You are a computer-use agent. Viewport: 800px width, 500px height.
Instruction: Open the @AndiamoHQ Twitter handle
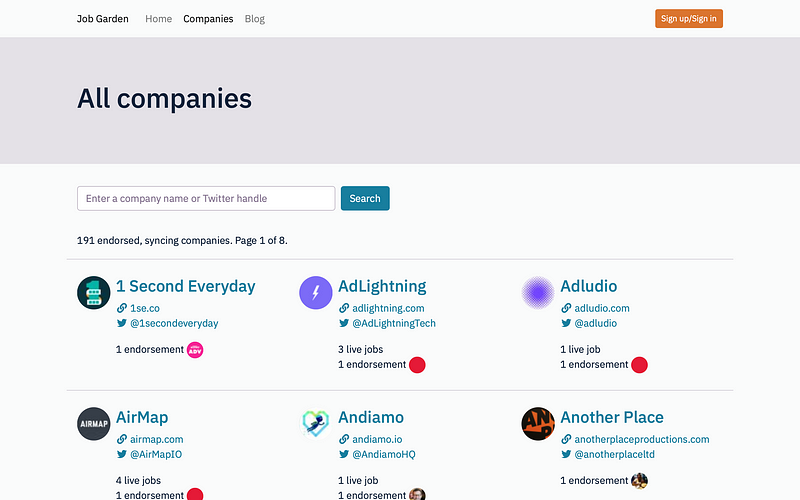(384, 455)
